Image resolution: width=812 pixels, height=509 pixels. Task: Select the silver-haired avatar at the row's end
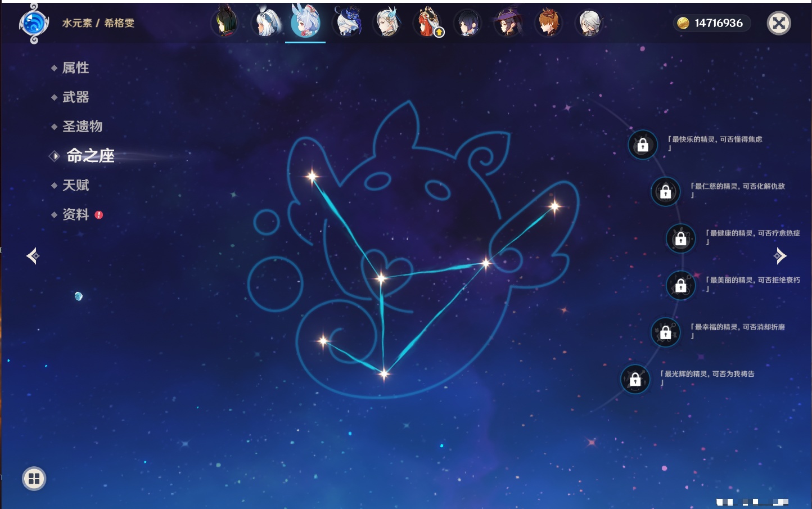coord(589,22)
